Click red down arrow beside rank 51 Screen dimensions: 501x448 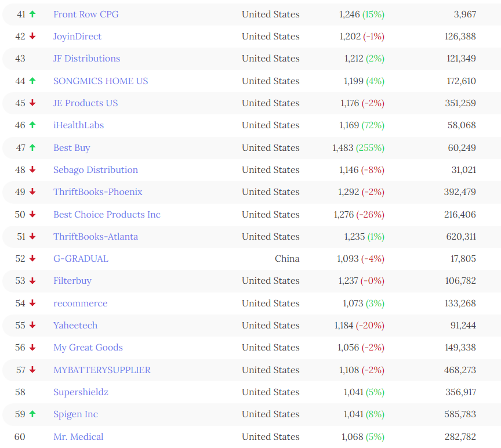(32, 236)
